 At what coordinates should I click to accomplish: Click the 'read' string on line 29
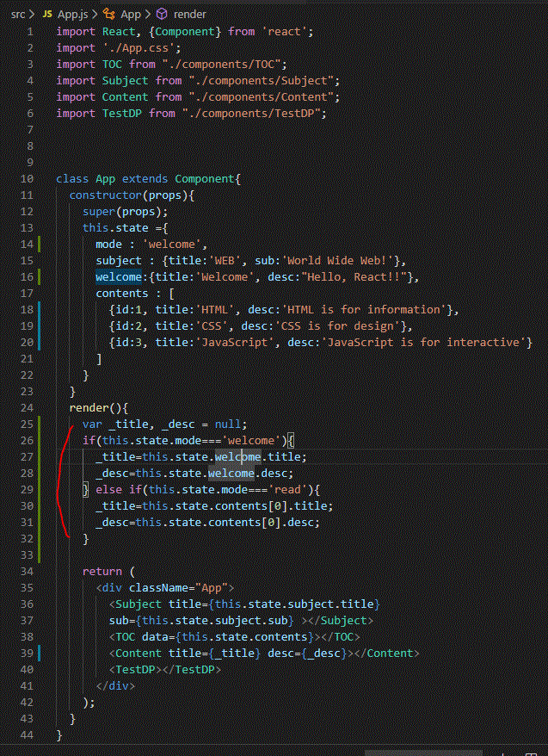point(287,490)
